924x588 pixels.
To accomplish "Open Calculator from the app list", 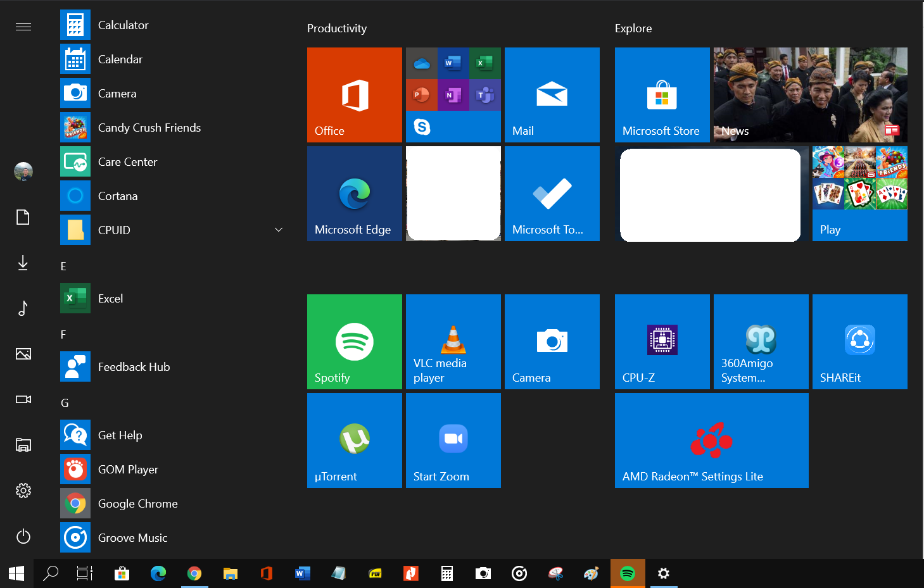I will (172, 25).
